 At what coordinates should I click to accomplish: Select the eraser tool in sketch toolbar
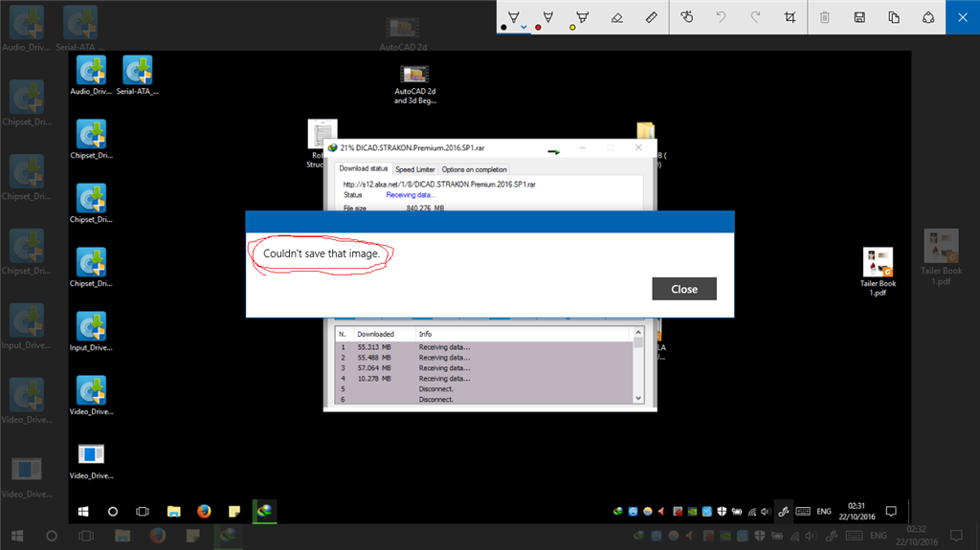pos(617,17)
